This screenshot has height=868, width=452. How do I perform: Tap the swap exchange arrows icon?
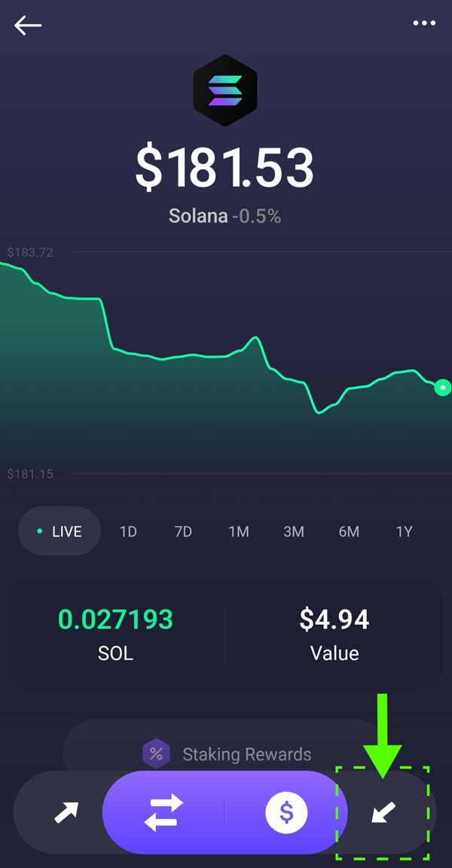pos(163,812)
